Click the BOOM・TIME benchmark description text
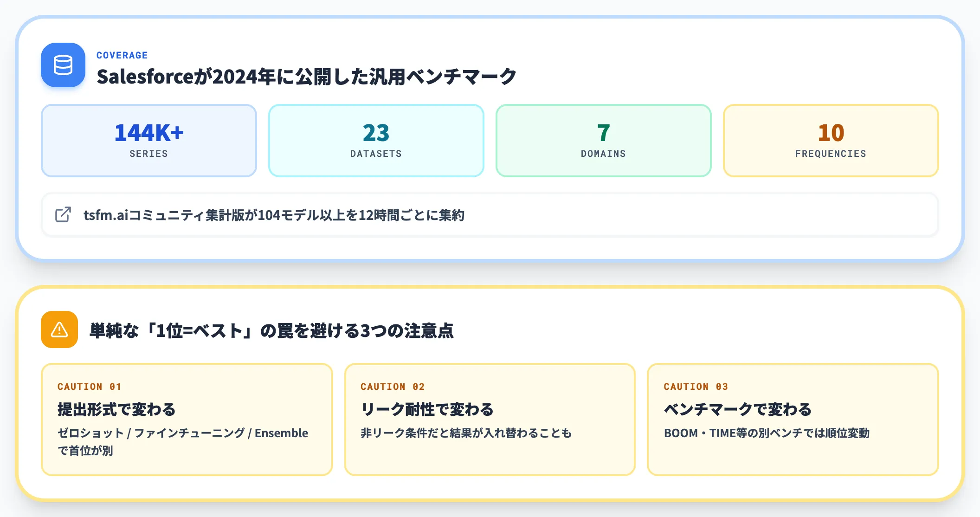The width and height of the screenshot is (980, 517). pos(767,433)
